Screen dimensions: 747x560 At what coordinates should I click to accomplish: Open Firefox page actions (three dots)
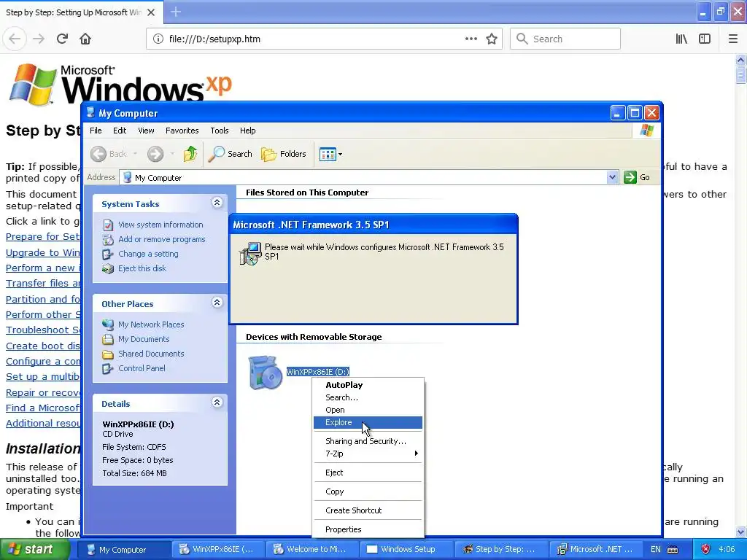[x=471, y=39]
